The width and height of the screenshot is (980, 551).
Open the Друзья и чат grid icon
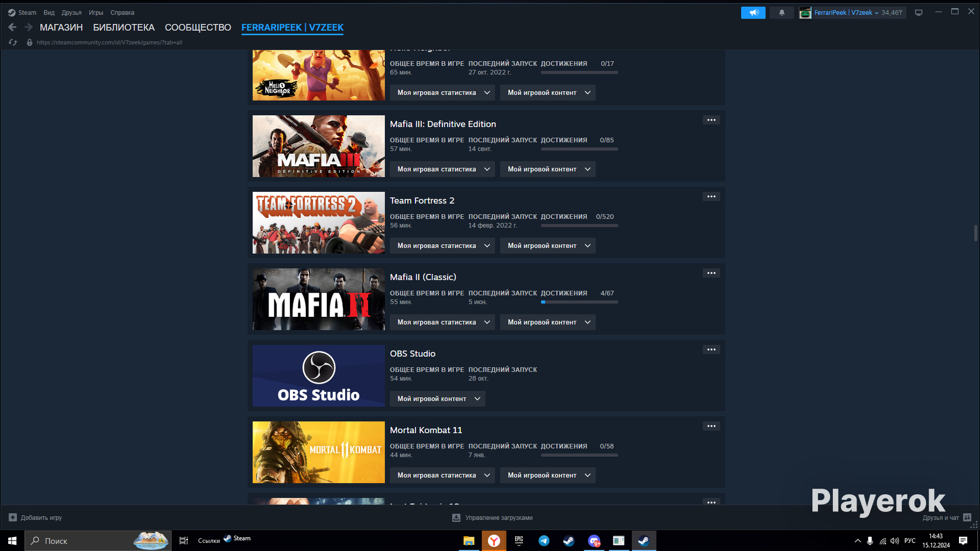(x=967, y=517)
